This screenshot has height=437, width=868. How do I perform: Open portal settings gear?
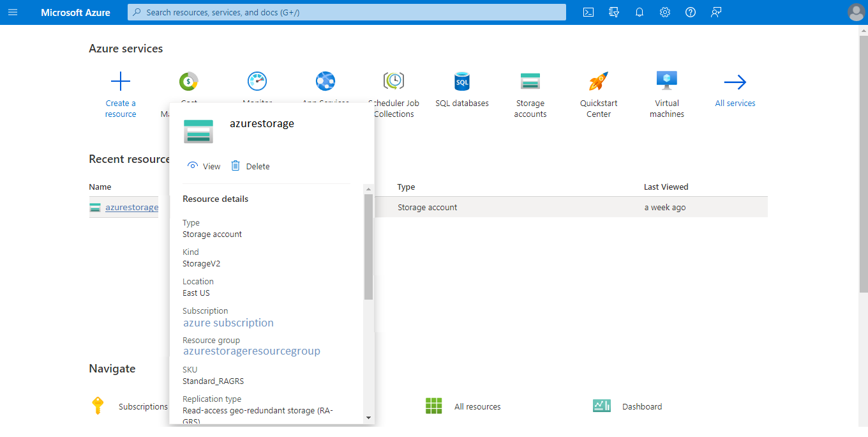coord(665,12)
